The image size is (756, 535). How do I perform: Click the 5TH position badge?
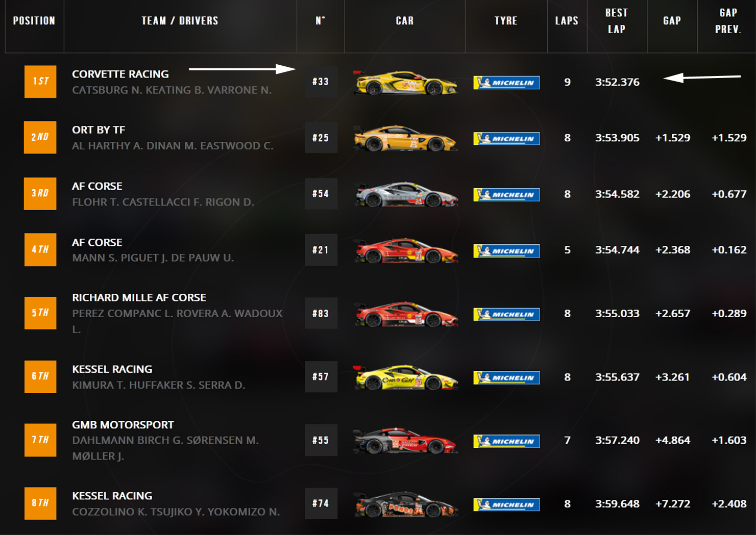point(40,313)
